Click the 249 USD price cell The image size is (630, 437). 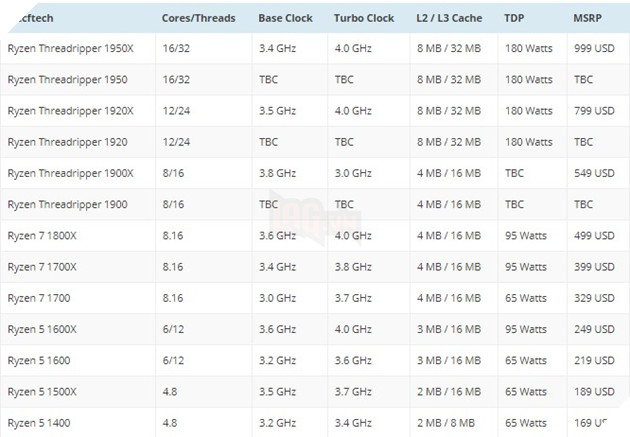pyautogui.click(x=594, y=329)
